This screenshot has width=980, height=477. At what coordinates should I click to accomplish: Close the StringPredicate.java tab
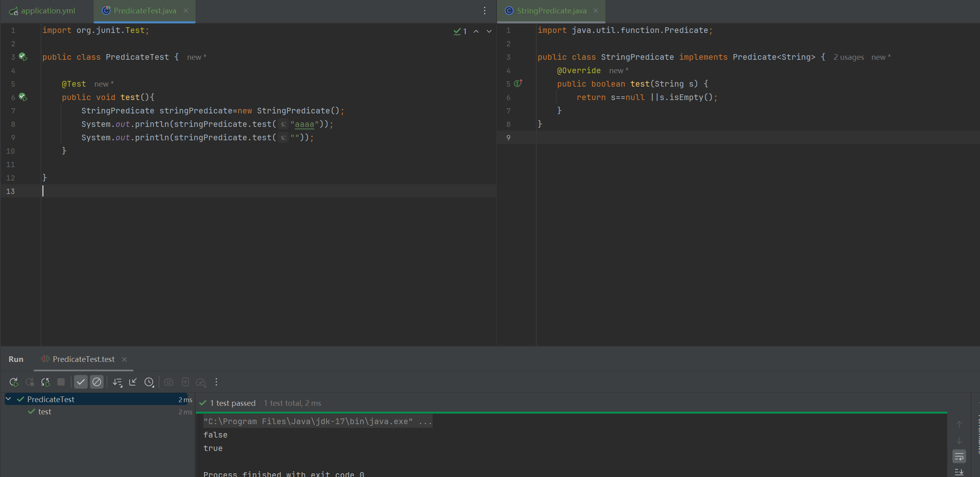tap(596, 11)
